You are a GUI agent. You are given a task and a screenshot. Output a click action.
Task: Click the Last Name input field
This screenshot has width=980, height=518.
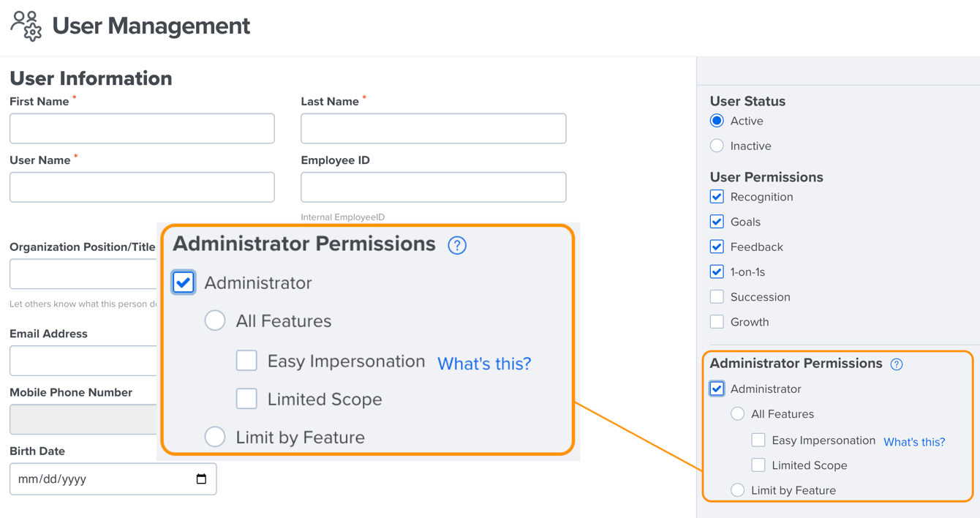point(433,129)
